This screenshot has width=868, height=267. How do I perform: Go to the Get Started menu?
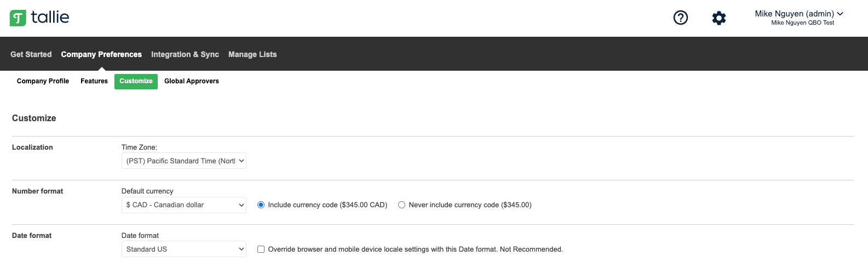[31, 54]
